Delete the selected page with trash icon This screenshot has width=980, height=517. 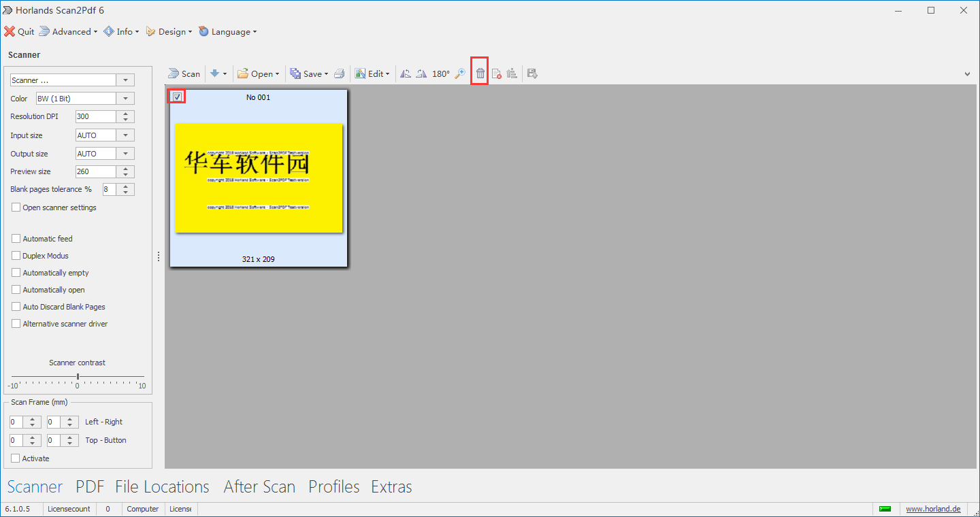[480, 71]
